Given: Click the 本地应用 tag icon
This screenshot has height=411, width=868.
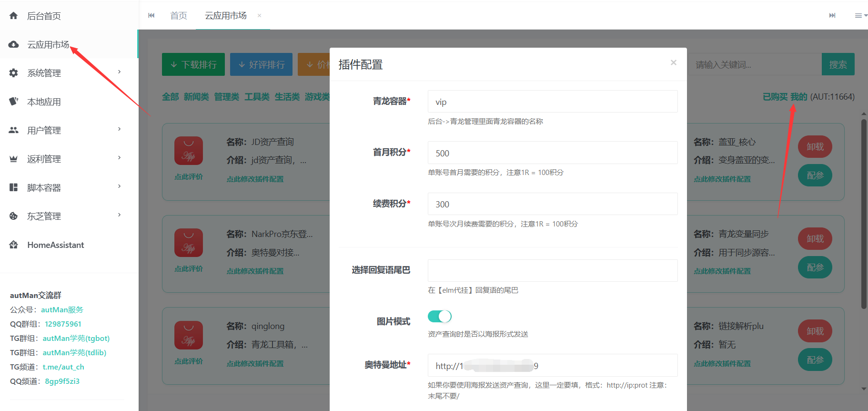Looking at the screenshot, I should (x=13, y=102).
